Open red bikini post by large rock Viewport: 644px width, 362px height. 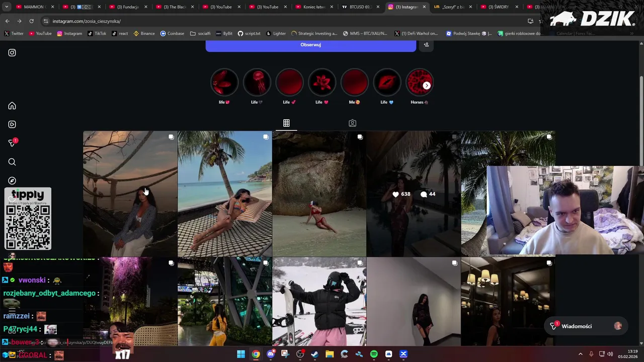click(319, 194)
